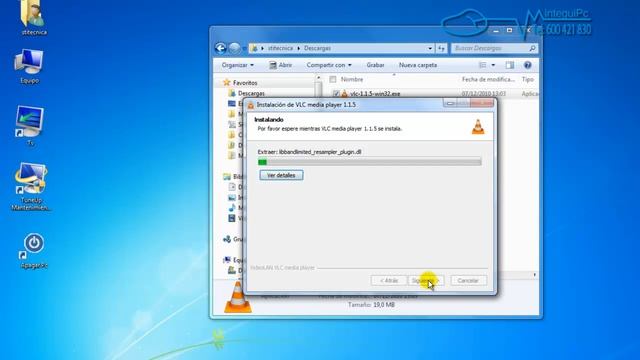Click the Cancelar button in installer
The image size is (640, 360).
[x=468, y=280]
